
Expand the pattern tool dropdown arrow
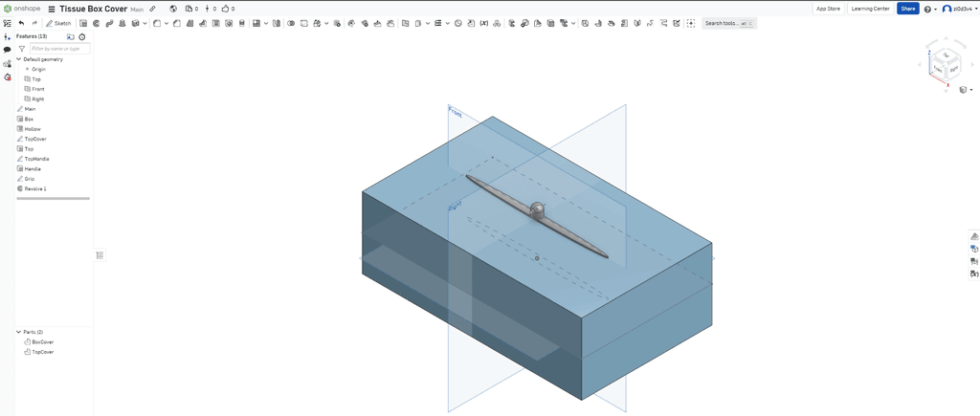tap(266, 23)
